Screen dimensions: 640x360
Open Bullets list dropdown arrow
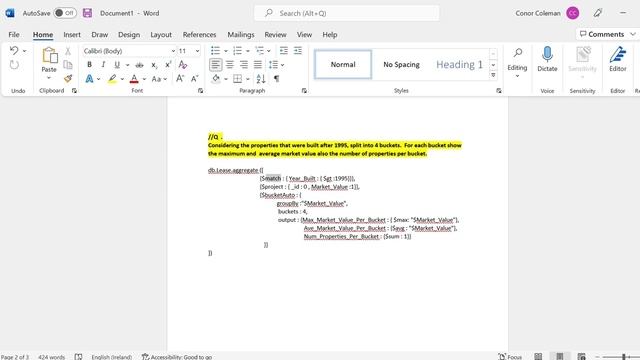click(x=226, y=51)
